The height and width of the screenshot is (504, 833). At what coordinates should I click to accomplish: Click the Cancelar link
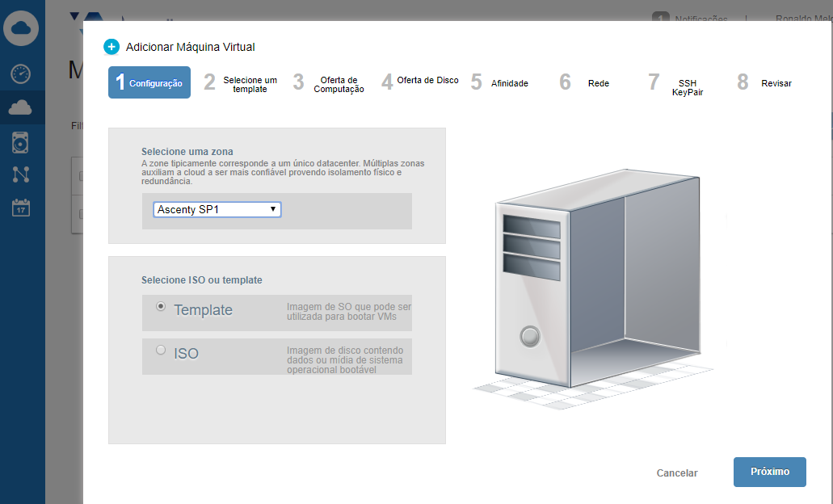pos(677,473)
